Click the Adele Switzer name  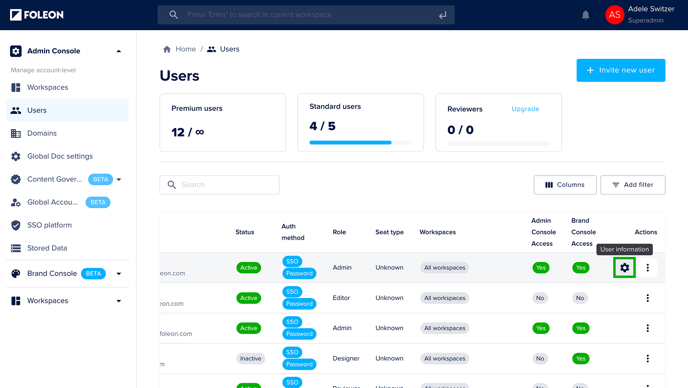(x=651, y=9)
